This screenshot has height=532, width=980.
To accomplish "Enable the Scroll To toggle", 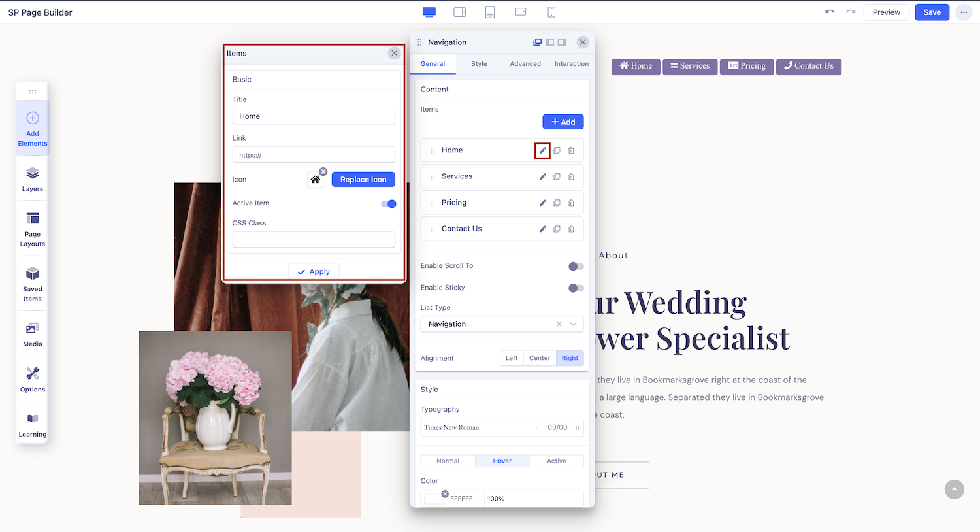I will [x=576, y=266].
